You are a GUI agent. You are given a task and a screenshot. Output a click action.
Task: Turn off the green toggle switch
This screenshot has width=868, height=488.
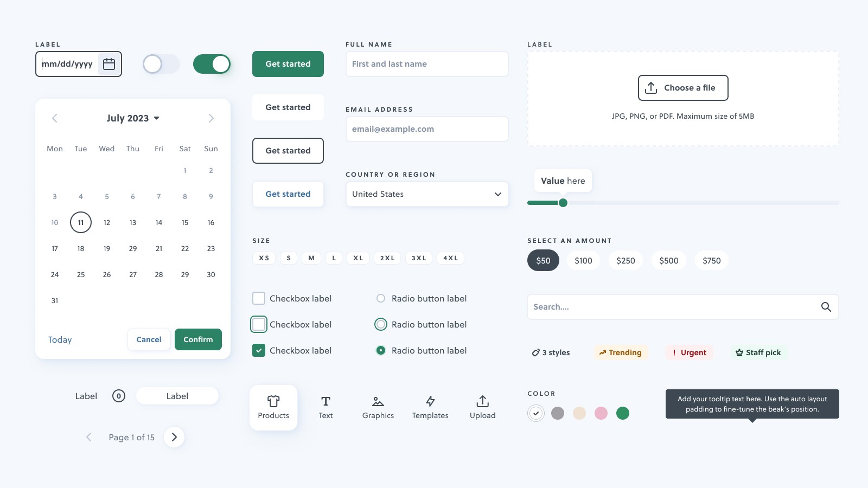212,64
